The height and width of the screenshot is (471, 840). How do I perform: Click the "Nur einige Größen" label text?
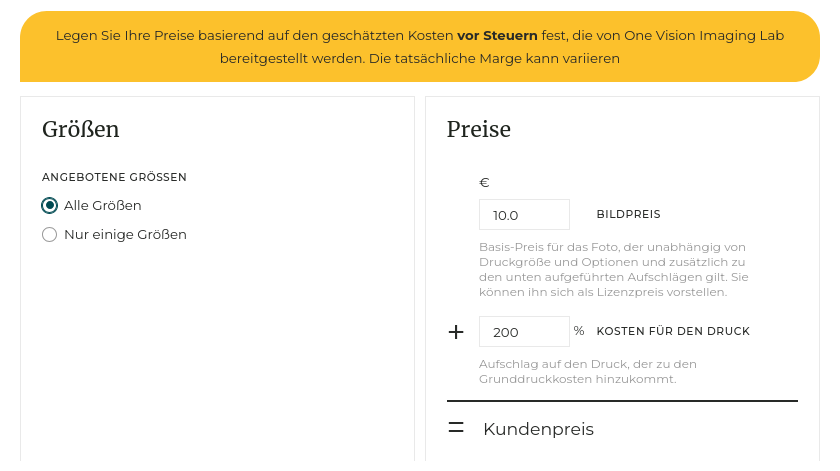[x=125, y=235]
